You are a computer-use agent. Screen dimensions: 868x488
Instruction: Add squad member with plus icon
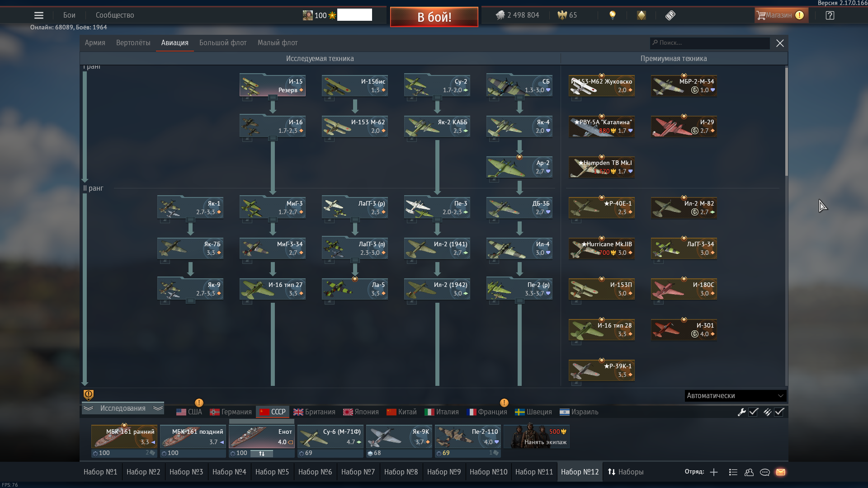(714, 472)
